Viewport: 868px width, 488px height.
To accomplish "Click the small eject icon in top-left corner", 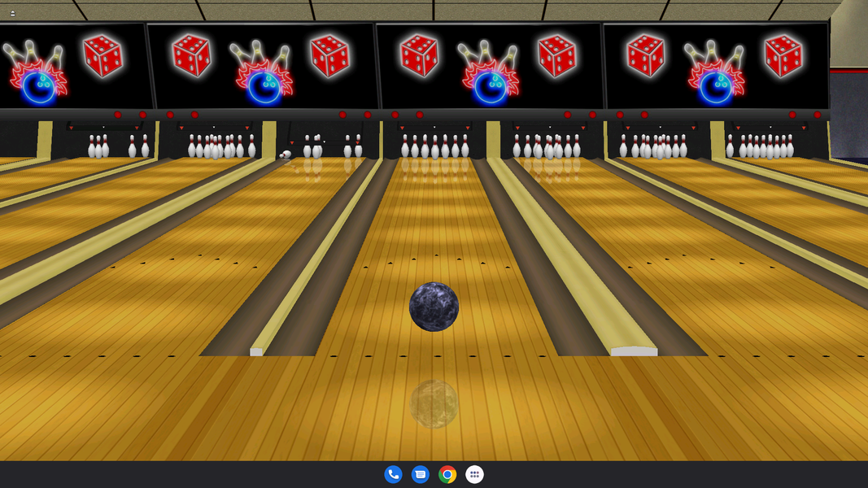I will (x=12, y=13).
